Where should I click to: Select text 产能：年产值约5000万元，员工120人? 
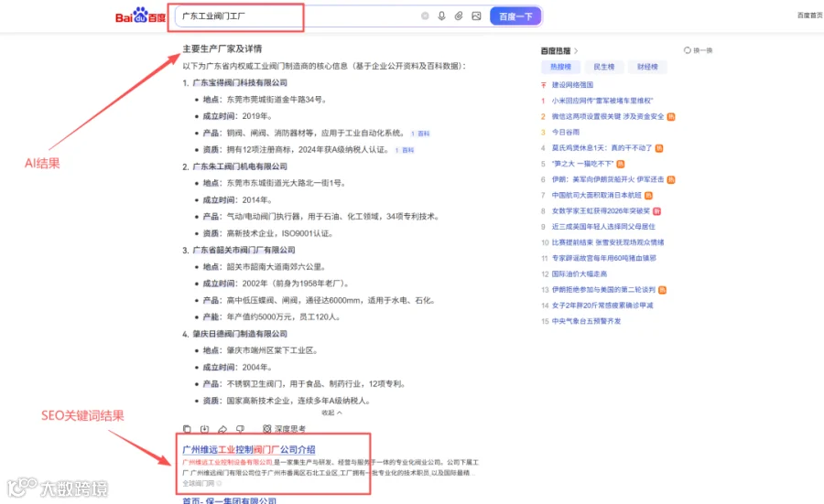point(272,316)
